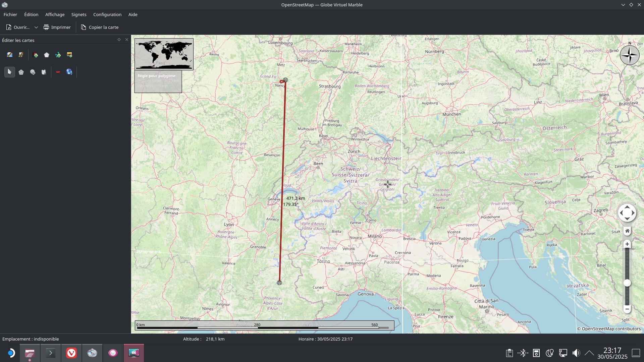Expand the Ouvrir dropdown arrow

pyautogui.click(x=36, y=27)
